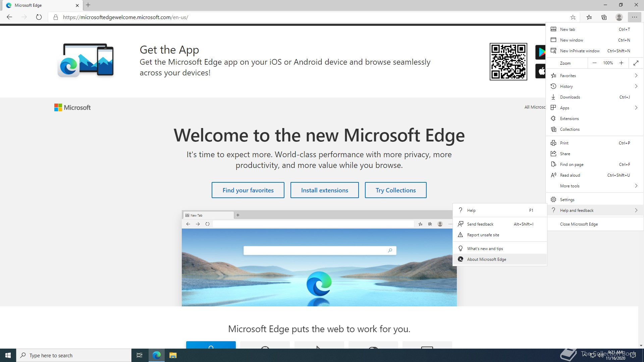
Task: Click the first blue feature tab
Action: click(x=211, y=345)
